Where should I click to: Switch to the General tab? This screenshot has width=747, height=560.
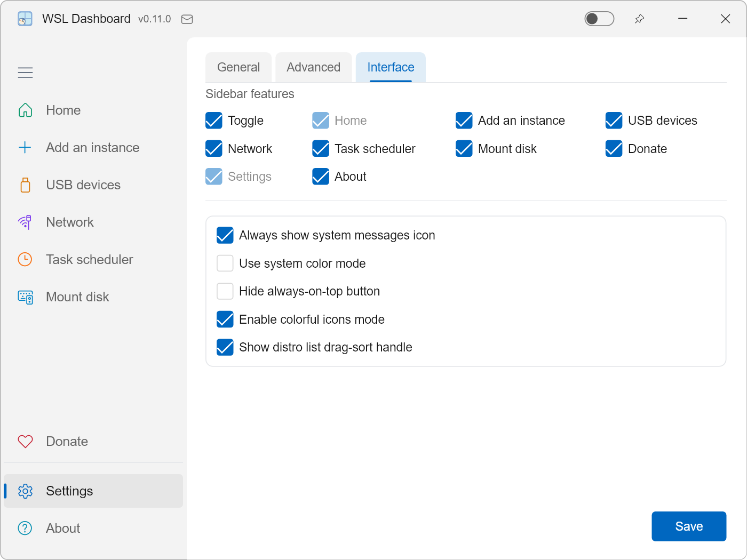pyautogui.click(x=239, y=67)
